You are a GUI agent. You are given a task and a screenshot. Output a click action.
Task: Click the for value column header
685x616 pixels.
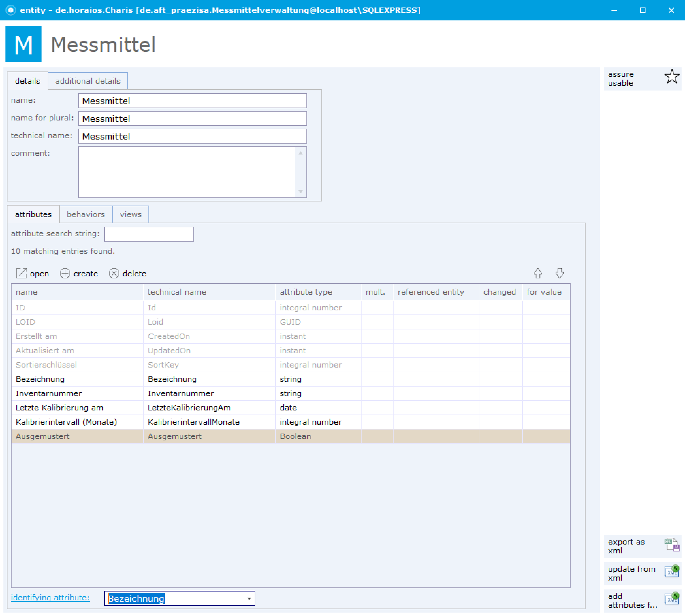click(546, 292)
